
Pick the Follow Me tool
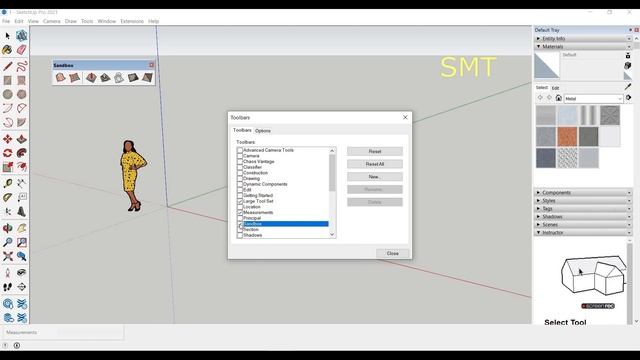(22, 153)
